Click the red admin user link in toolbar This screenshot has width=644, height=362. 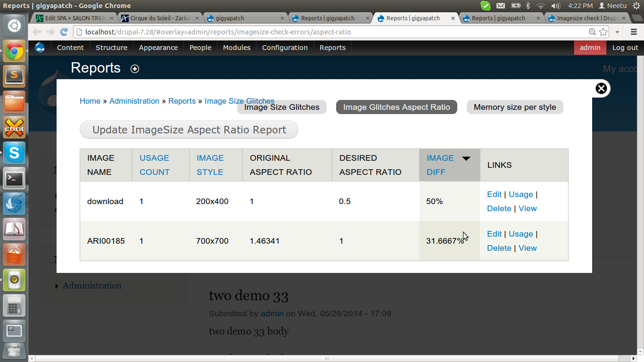590,48
